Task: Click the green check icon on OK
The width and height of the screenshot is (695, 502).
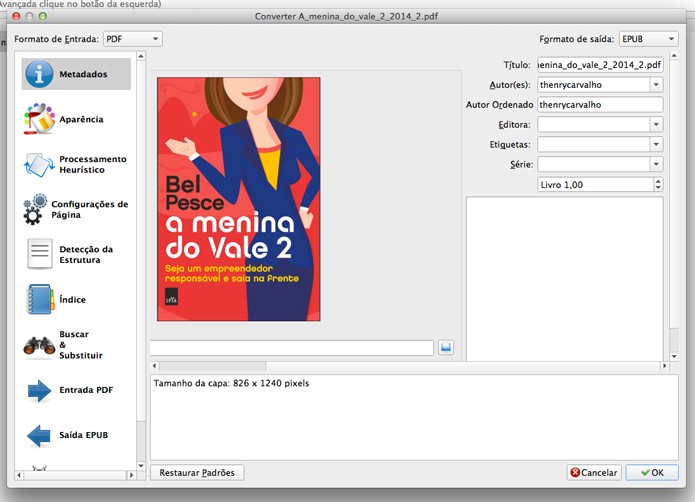Action: tap(645, 473)
